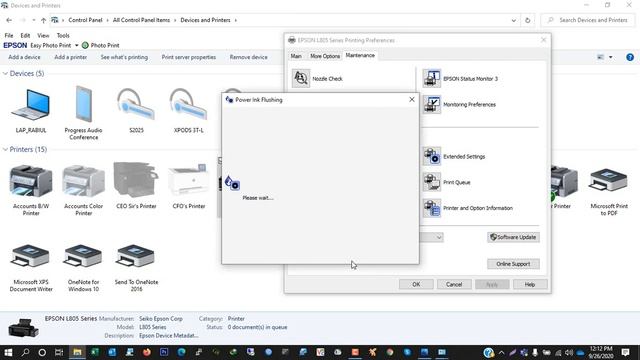Open the File menu
This screenshot has height=360, width=640.
(9, 36)
